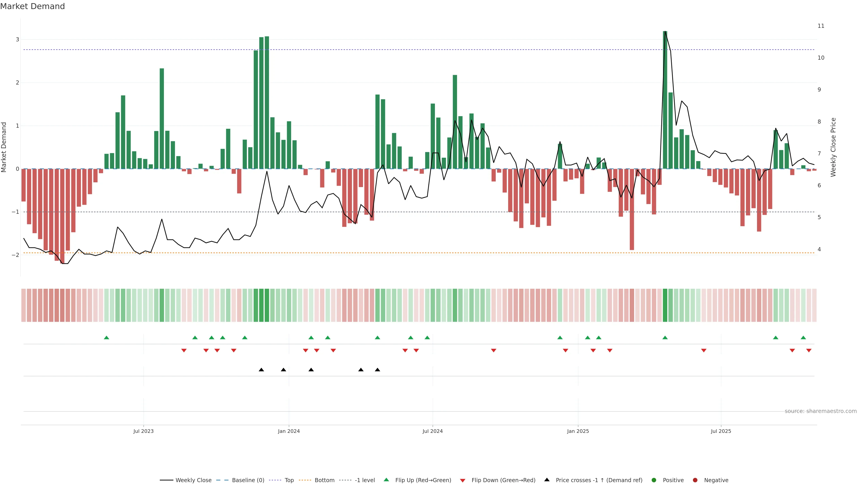868x488 pixels.
Task: Click the red Negative legend dot
Action: pyautogui.click(x=695, y=480)
